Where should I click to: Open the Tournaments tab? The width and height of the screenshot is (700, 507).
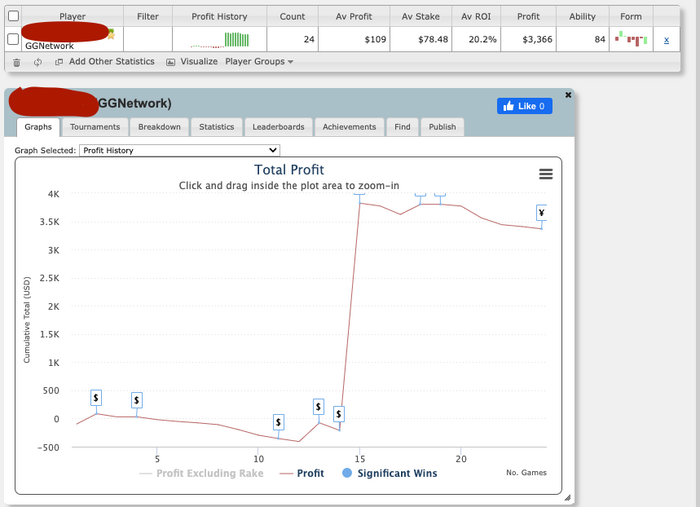[x=95, y=127]
